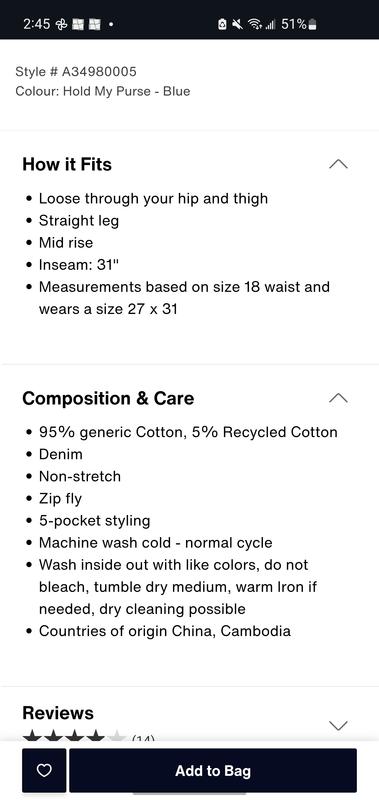The height and width of the screenshot is (800, 379).
Task: Tap the heart wishlist icon
Action: pos(44,770)
